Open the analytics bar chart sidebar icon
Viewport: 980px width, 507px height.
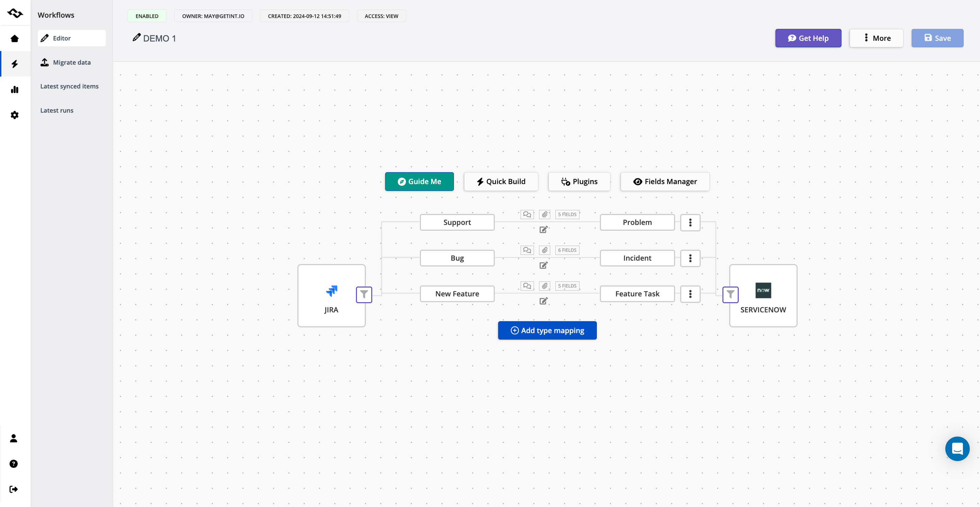tap(14, 90)
